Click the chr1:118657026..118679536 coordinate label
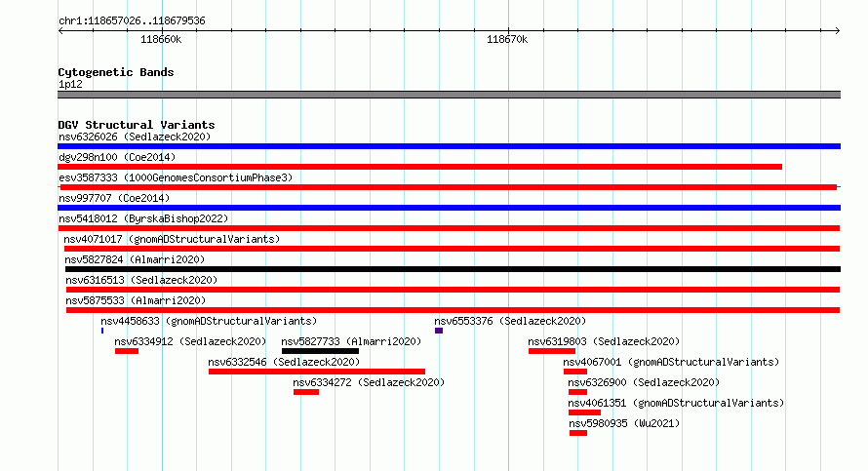This screenshot has height=471, width=868. pyautogui.click(x=132, y=21)
